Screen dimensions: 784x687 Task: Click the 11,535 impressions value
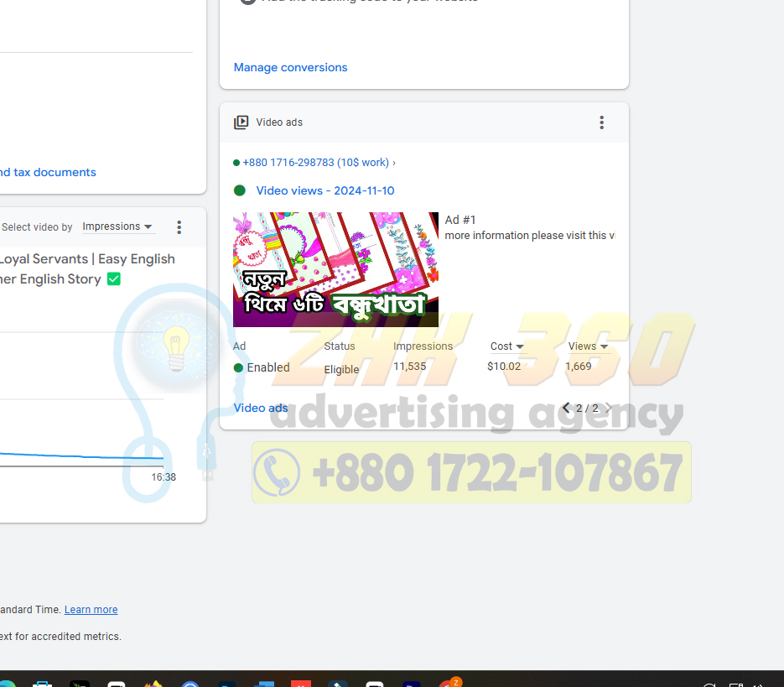click(x=409, y=367)
